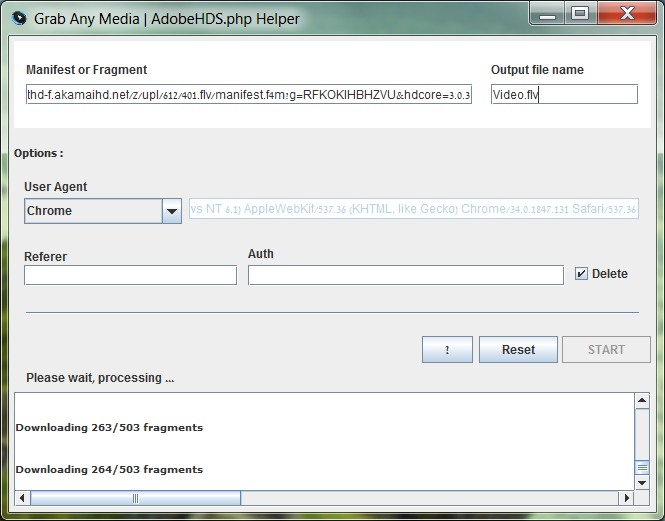Image resolution: width=665 pixels, height=521 pixels.
Task: Click the log horizontal scrollbar left arrow
Action: pos(22,498)
